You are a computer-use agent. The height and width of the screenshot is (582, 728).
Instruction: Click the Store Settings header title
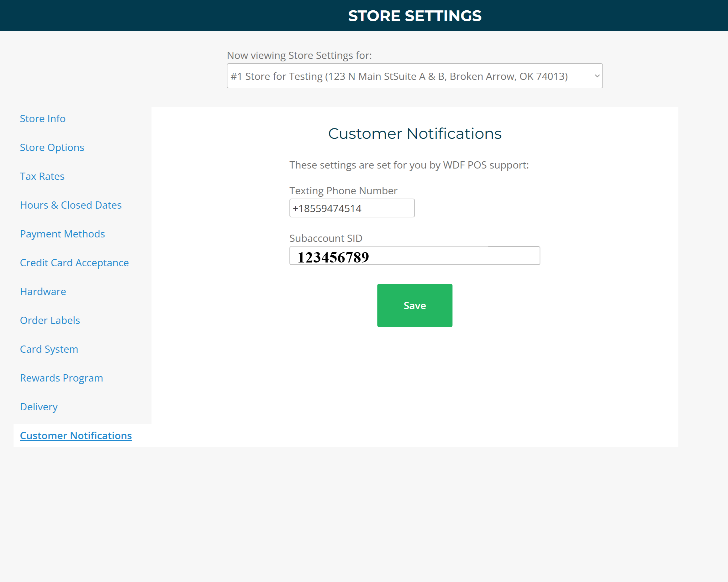coord(414,16)
